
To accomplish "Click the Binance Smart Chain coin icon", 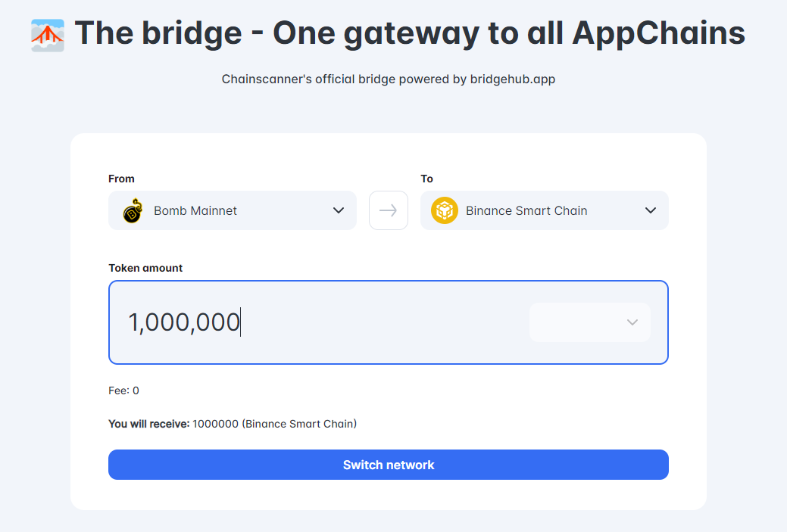I will (x=445, y=210).
